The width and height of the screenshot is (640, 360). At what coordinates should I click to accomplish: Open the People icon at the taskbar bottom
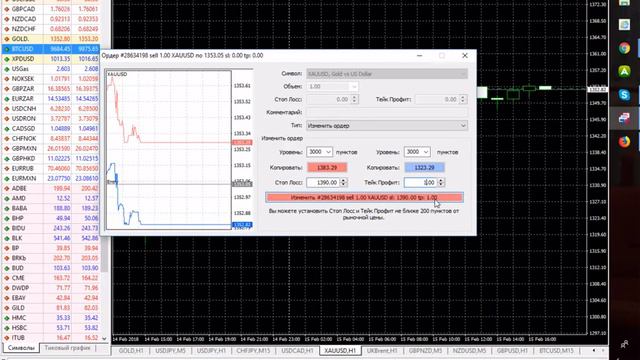pos(624,345)
